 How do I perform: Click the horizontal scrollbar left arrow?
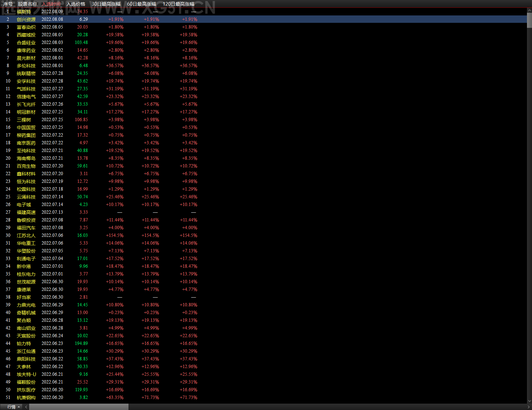pyautogui.click(x=26, y=407)
